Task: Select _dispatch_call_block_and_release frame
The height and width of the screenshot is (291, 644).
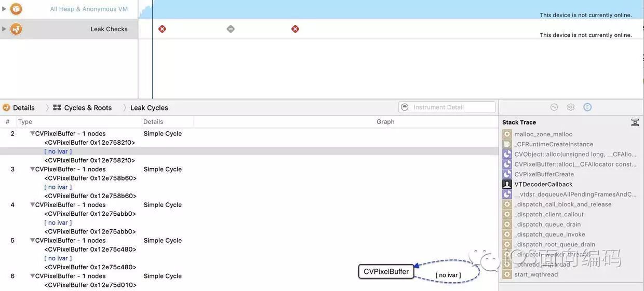Action: [563, 204]
